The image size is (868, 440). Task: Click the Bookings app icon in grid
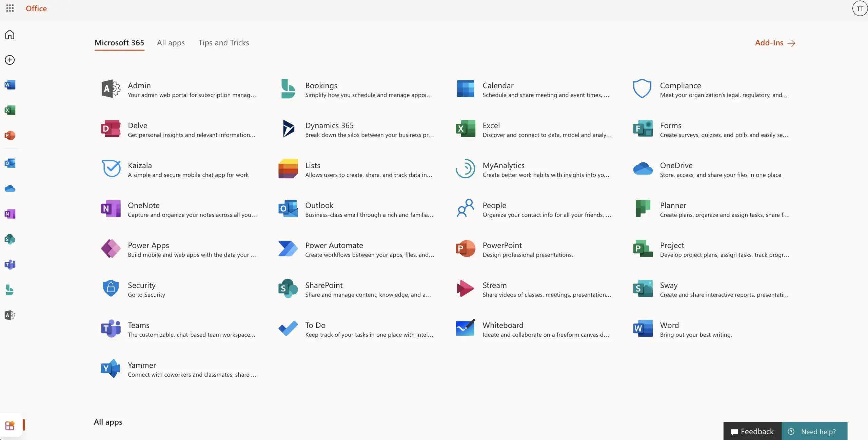coord(288,89)
